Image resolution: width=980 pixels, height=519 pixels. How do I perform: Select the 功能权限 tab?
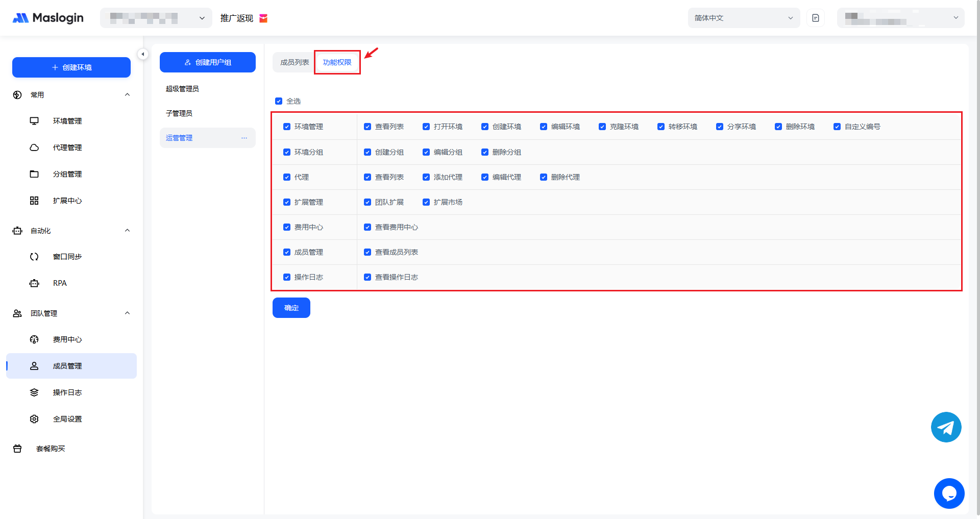click(337, 62)
